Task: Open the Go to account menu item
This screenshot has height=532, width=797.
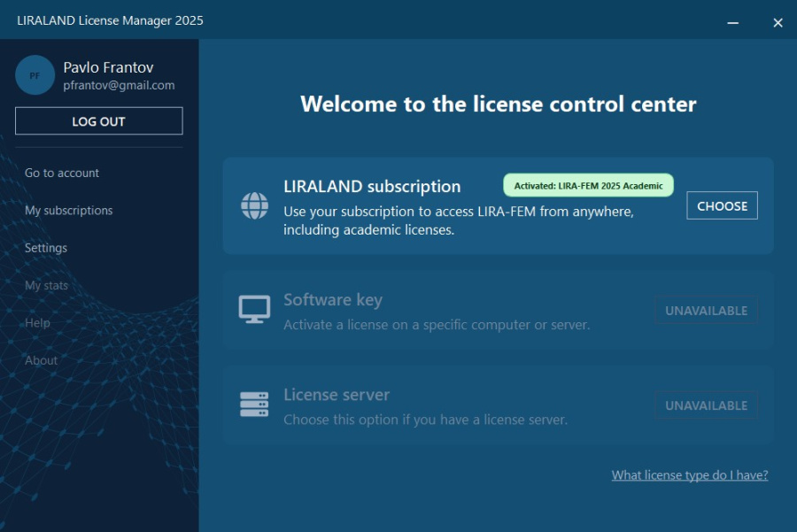Action: click(62, 173)
